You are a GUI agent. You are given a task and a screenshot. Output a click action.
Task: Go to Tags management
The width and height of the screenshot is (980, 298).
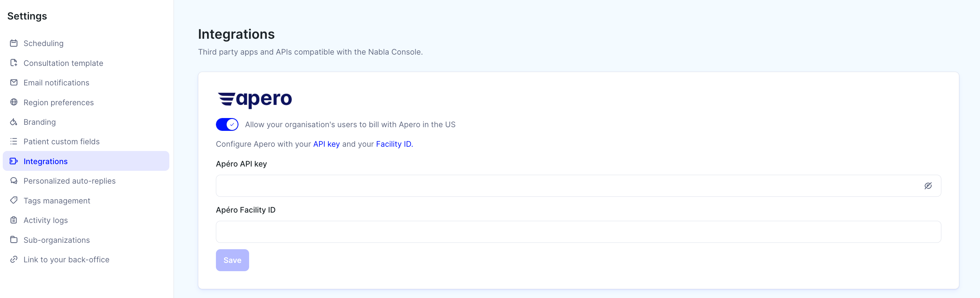click(x=86, y=201)
